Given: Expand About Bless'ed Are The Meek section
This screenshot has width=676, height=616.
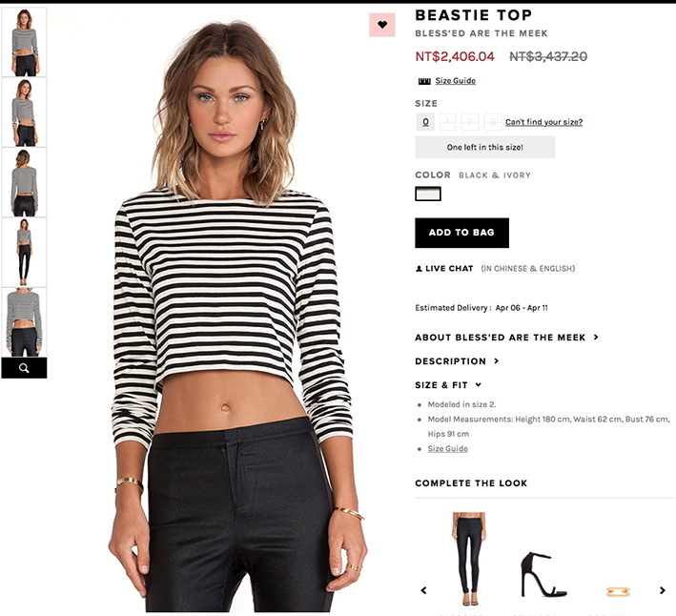Looking at the screenshot, I should (x=506, y=338).
